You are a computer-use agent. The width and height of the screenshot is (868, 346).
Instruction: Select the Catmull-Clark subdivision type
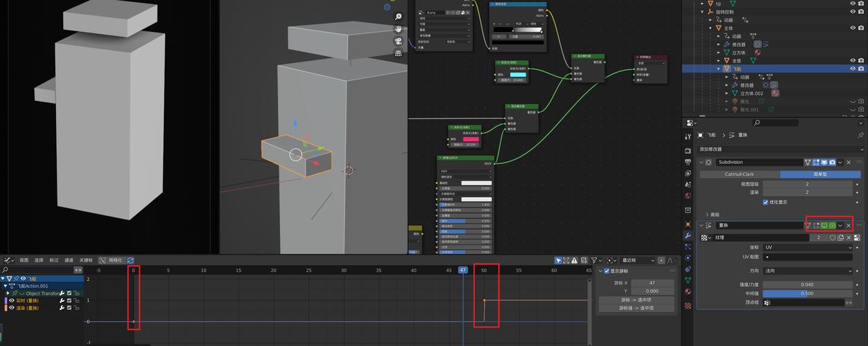pos(739,174)
